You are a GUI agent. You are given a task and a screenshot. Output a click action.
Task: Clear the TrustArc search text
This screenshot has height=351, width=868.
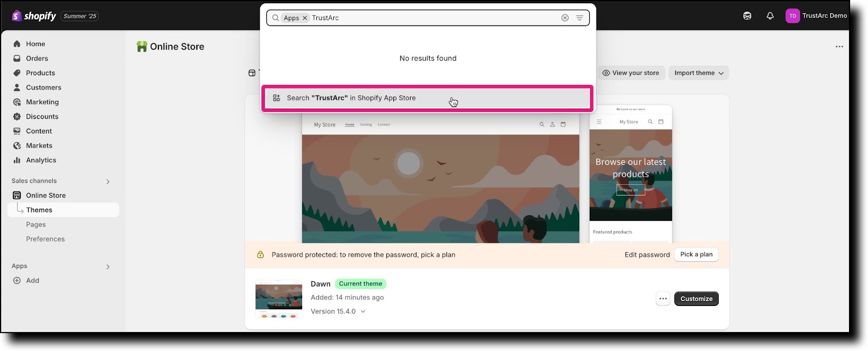click(565, 18)
